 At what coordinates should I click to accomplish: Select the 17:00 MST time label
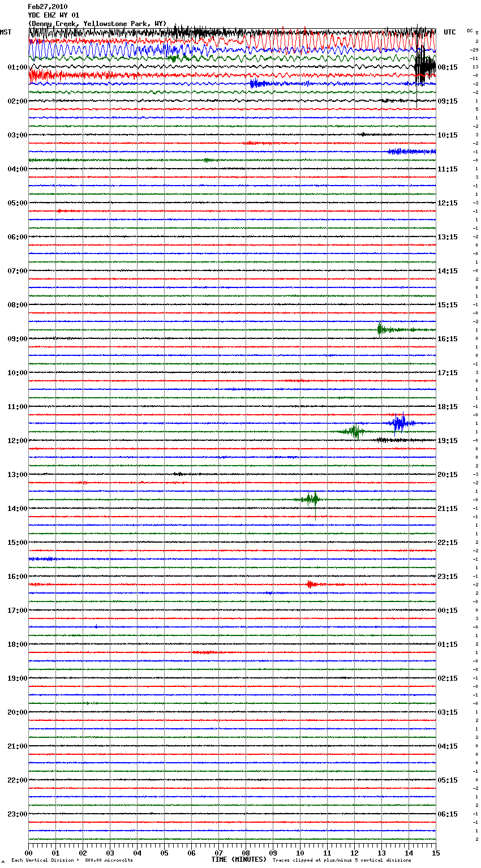coord(18,611)
